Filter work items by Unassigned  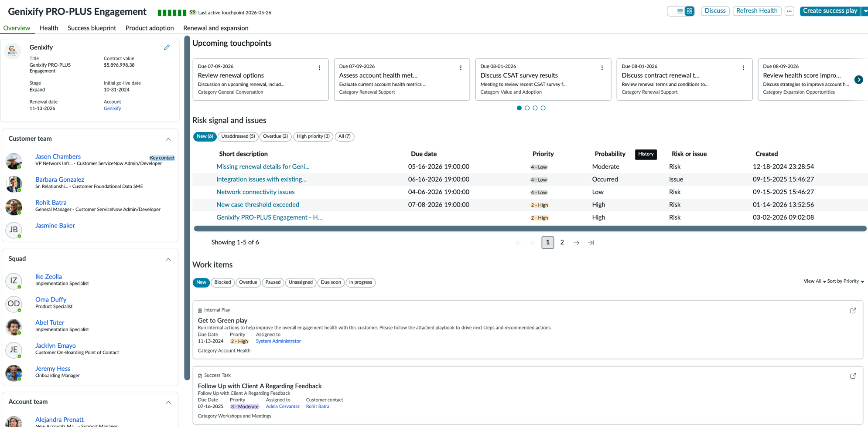point(301,283)
